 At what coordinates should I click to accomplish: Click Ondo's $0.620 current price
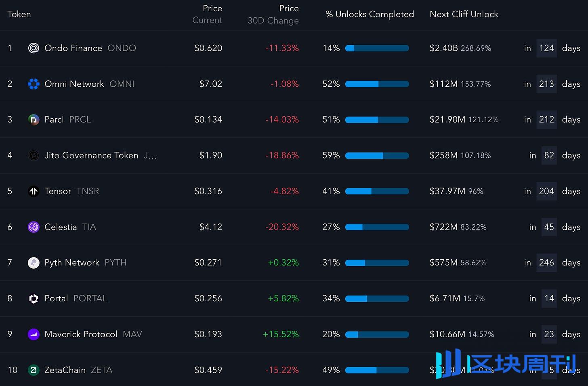(x=208, y=48)
